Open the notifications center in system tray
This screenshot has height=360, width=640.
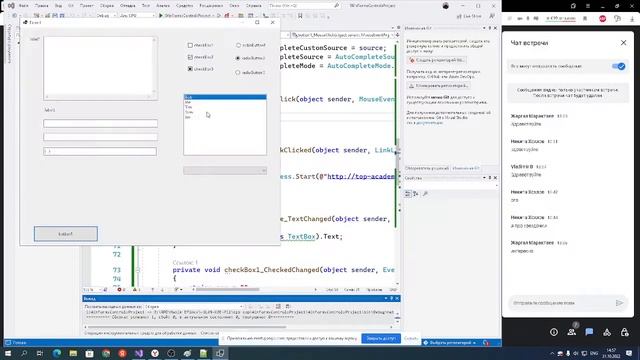tap(629, 353)
